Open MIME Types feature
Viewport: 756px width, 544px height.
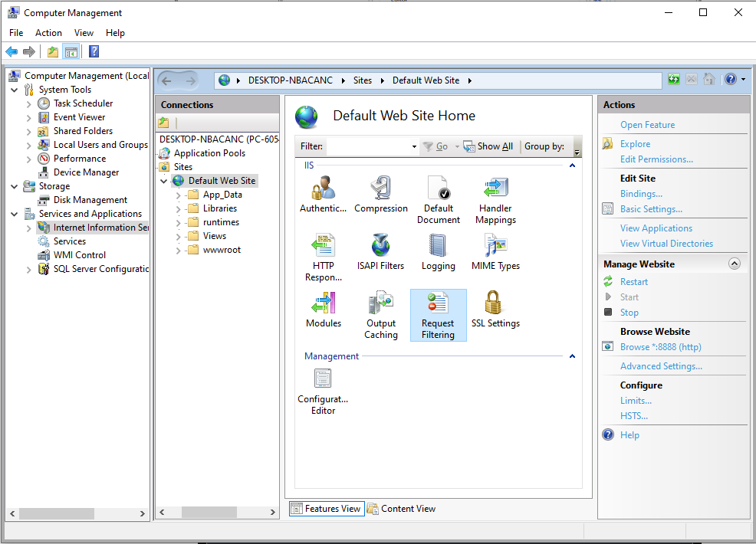coord(495,251)
